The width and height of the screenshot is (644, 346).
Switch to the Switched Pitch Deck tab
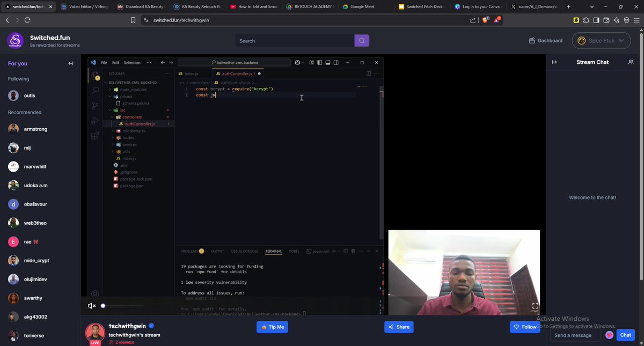pyautogui.click(x=422, y=6)
